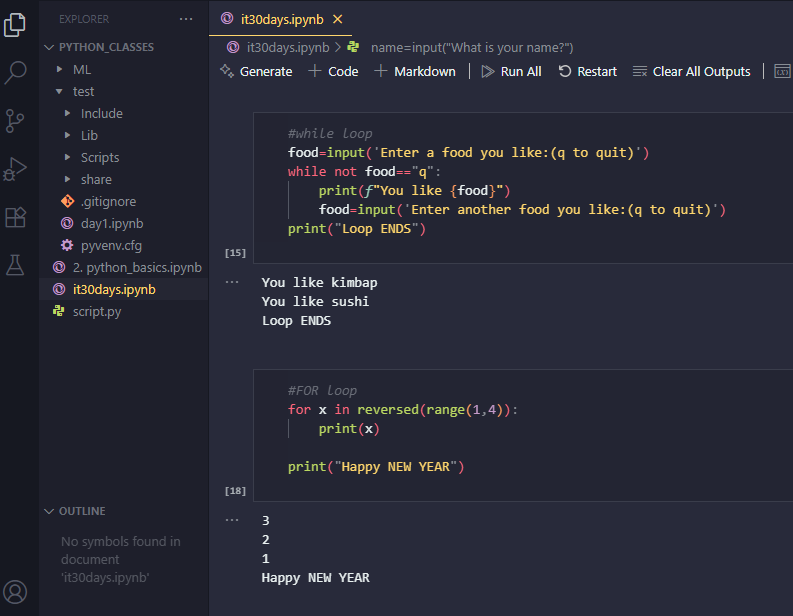Open the Search view in activity bar

[x=15, y=72]
